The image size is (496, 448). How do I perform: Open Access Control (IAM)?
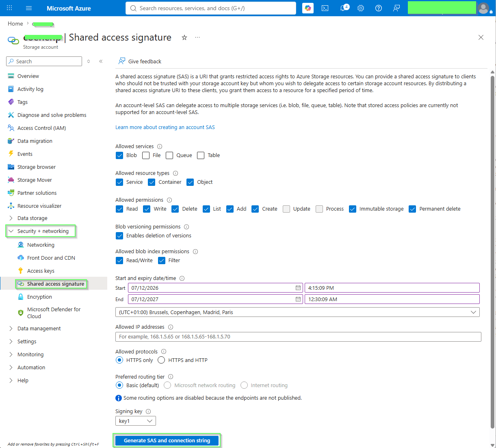coord(41,128)
